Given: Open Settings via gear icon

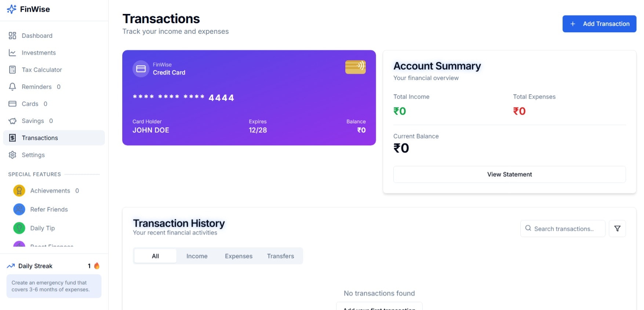Looking at the screenshot, I should [12, 155].
